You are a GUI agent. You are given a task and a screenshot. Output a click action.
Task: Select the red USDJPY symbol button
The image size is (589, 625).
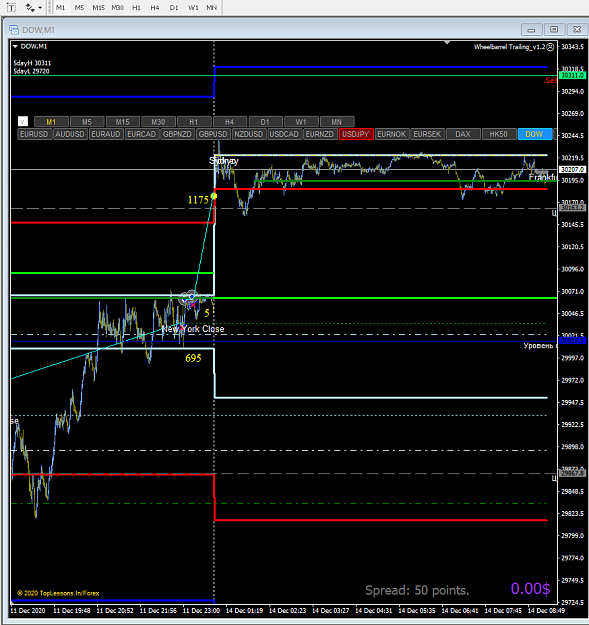click(x=356, y=134)
